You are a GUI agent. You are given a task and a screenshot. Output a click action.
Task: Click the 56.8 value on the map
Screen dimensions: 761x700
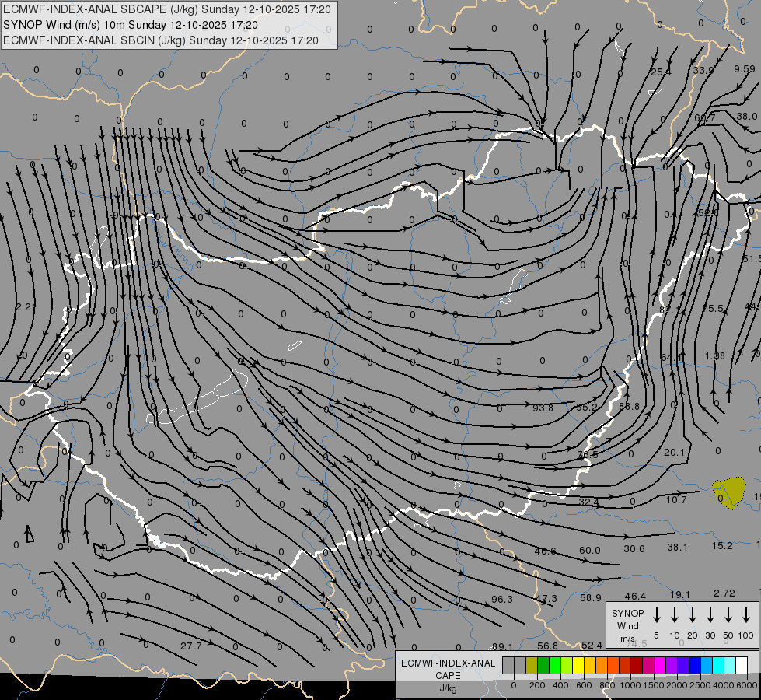547,646
